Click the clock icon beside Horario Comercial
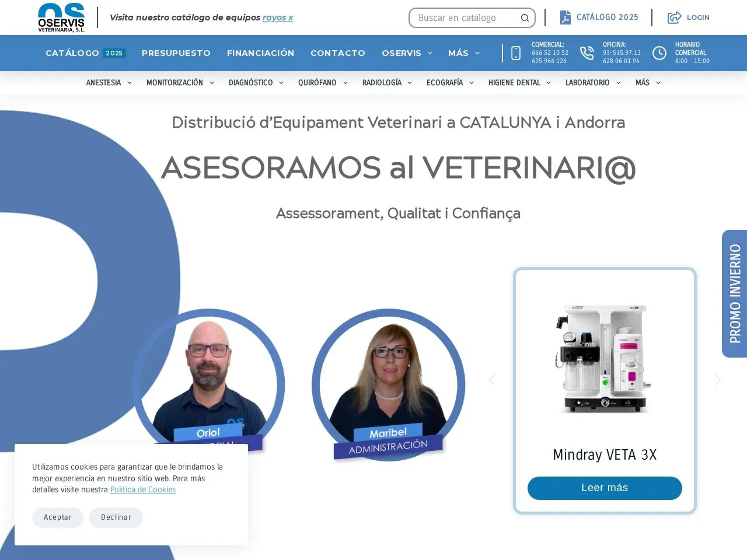The height and width of the screenshot is (560, 747). (x=659, y=53)
